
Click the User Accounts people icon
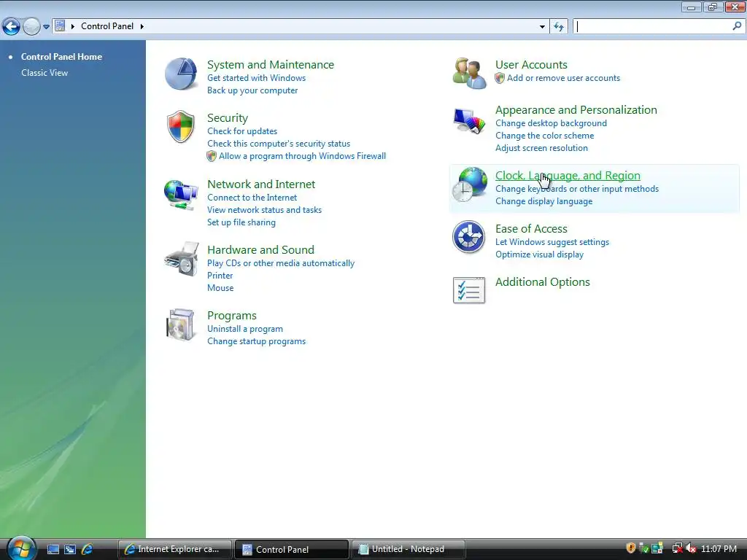[470, 74]
